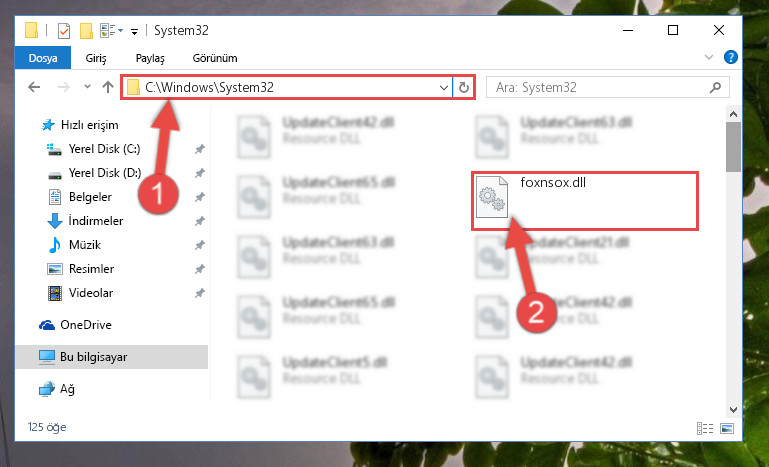Click the Properties checkmark quick access icon
Image resolution: width=769 pixels, height=467 pixels.
click(64, 31)
